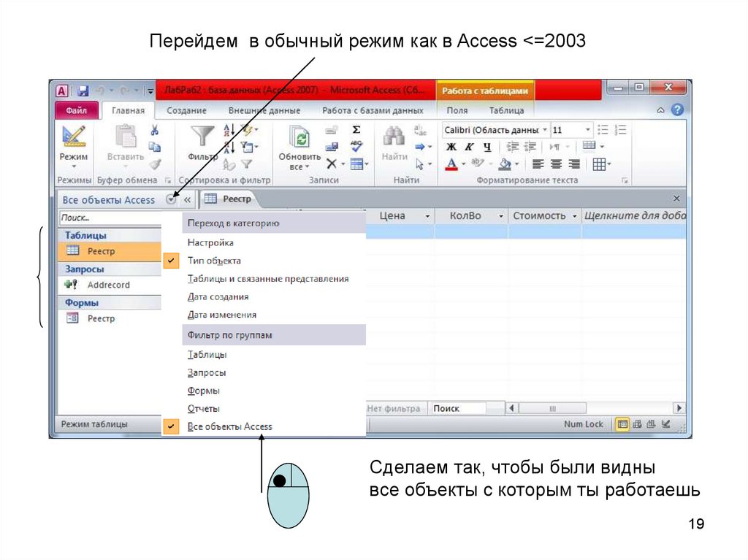Click the Save icon in quick access toolbar
The image size is (748, 560).
click(x=83, y=91)
